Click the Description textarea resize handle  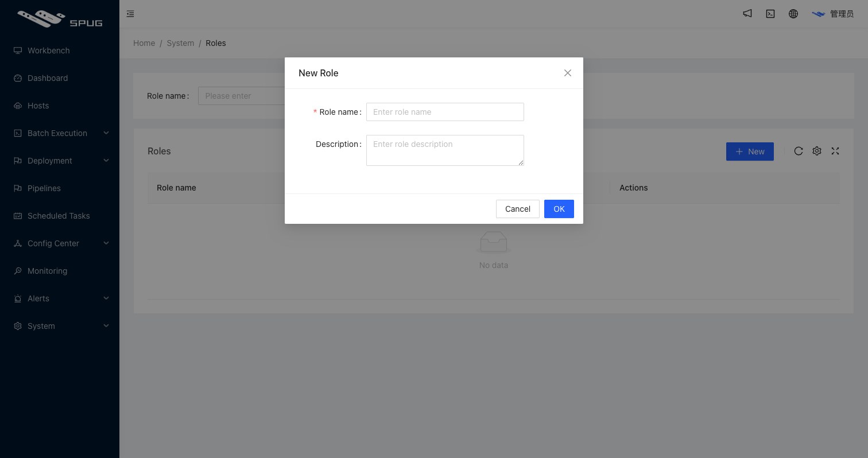pos(521,162)
